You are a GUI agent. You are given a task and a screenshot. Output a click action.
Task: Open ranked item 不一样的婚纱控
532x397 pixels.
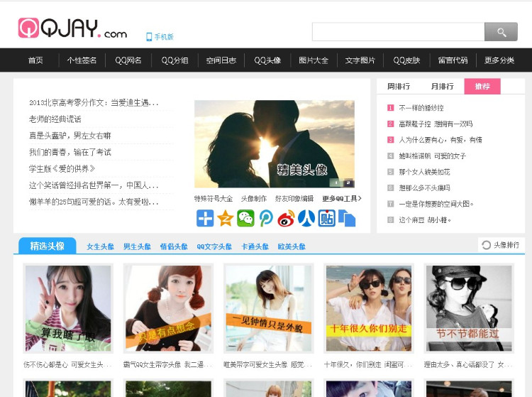coord(421,108)
